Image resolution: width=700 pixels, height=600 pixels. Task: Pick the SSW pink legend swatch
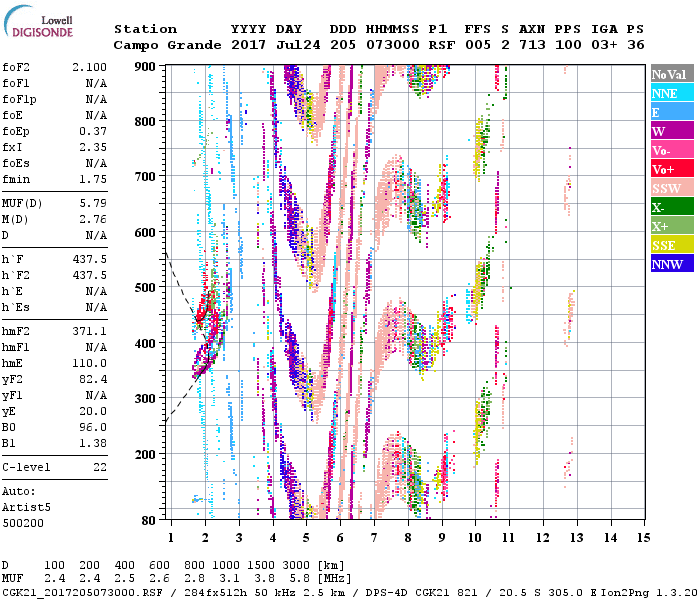[671, 188]
